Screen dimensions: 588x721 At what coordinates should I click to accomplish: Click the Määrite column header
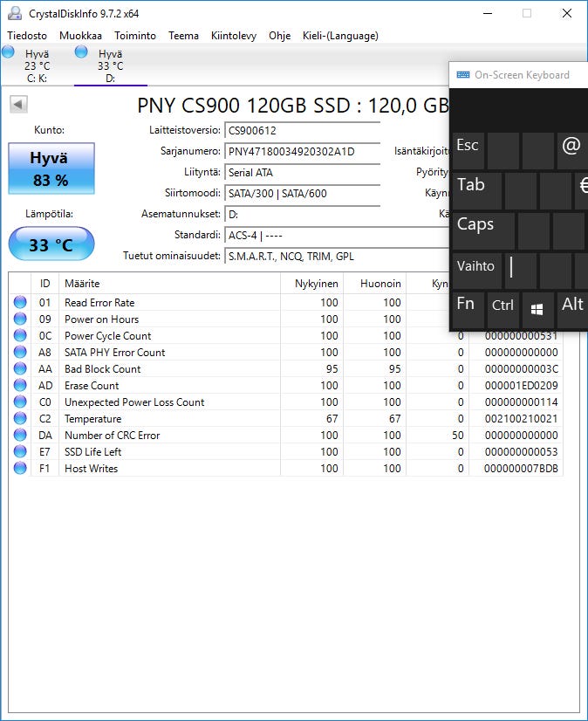[x=169, y=283]
